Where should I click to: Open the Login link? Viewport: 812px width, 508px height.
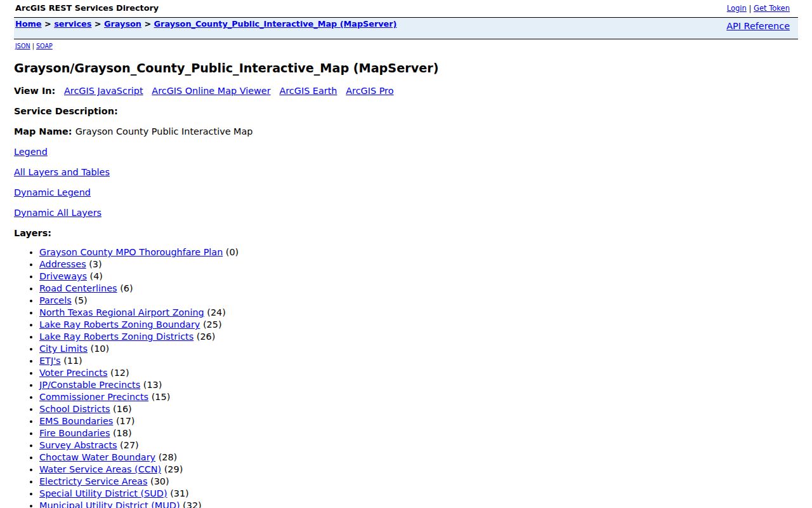737,8
